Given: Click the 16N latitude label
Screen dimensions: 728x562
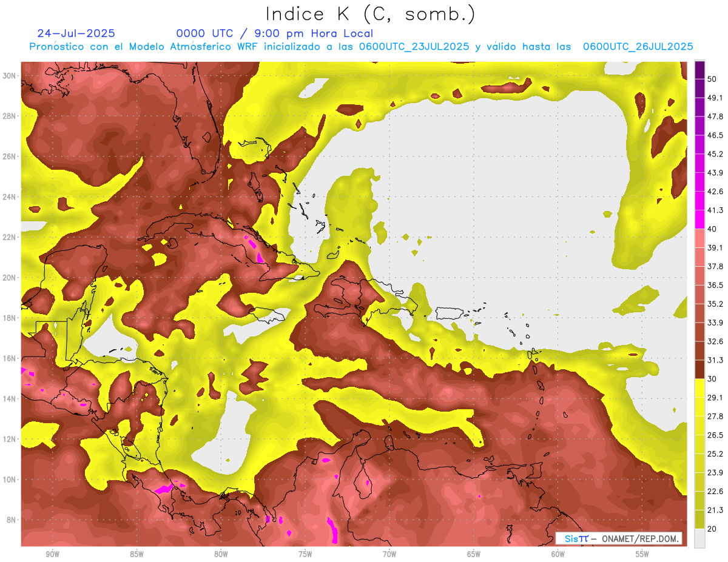Looking at the screenshot, I should point(9,358).
